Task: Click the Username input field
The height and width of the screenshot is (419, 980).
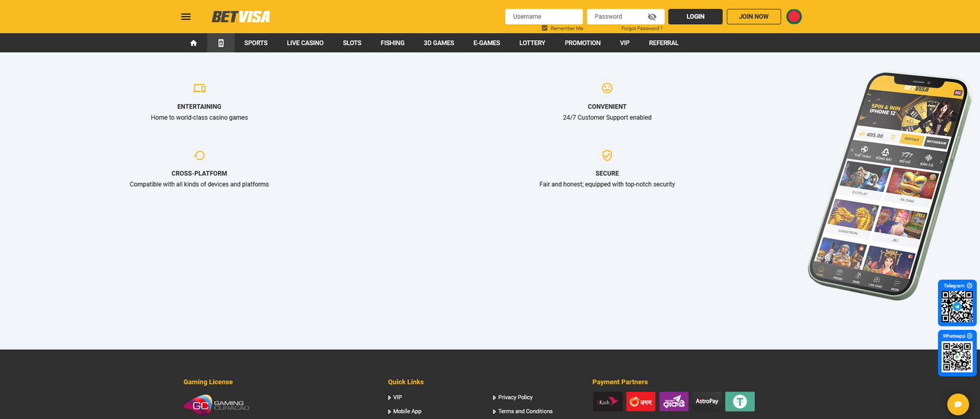Action: click(543, 16)
